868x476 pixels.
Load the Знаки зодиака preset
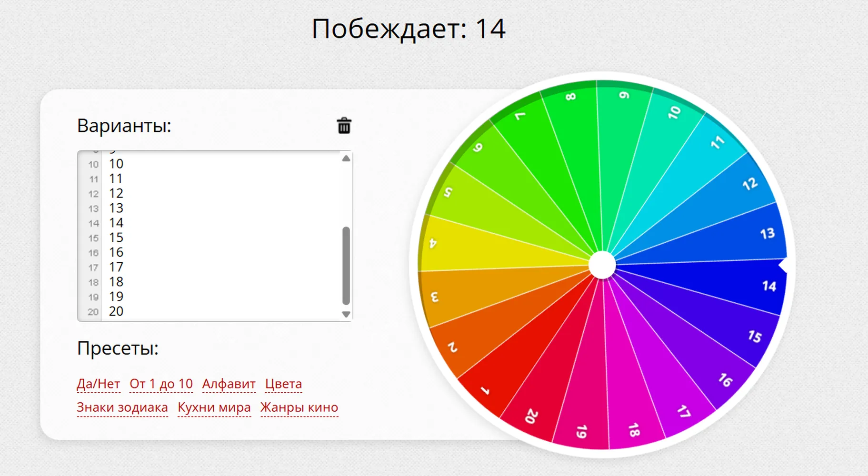[x=122, y=407]
